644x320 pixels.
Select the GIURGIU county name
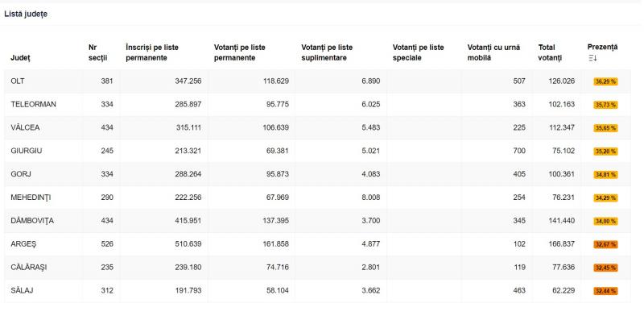point(27,151)
